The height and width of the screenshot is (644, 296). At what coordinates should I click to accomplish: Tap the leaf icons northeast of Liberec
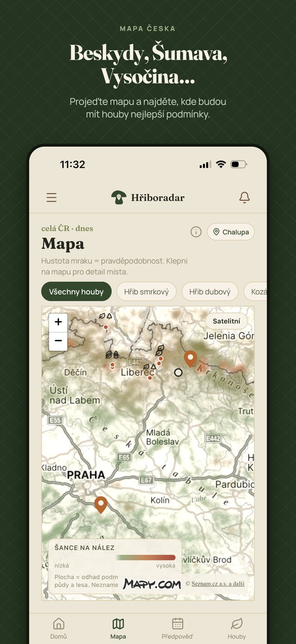click(x=160, y=350)
